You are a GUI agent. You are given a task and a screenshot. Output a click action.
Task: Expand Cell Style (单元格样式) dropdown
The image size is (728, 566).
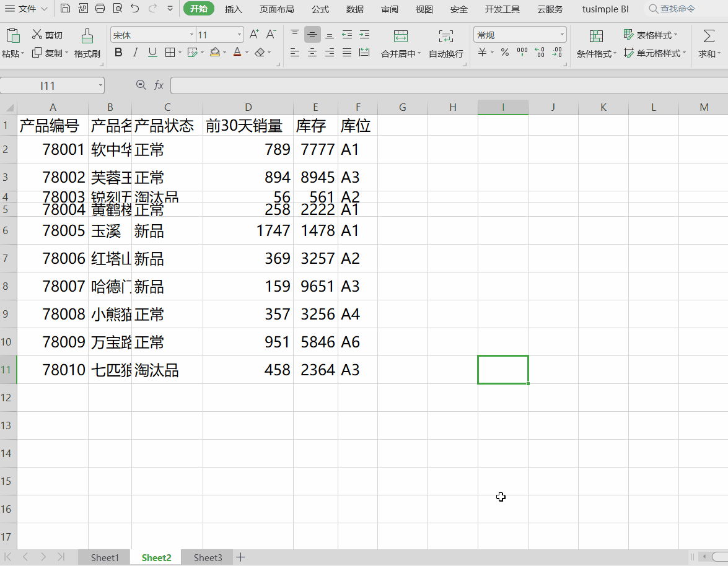coord(684,53)
